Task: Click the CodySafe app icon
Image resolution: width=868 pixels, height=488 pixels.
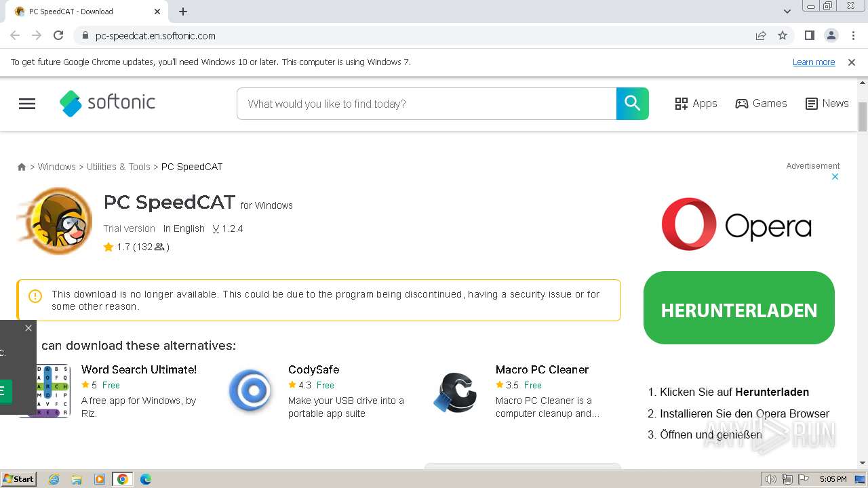Action: 251,391
